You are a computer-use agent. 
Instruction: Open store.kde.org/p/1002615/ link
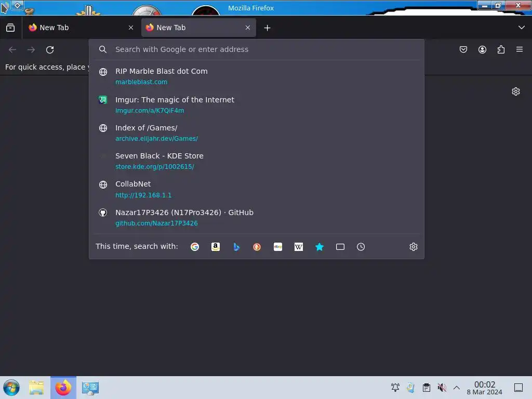point(155,167)
